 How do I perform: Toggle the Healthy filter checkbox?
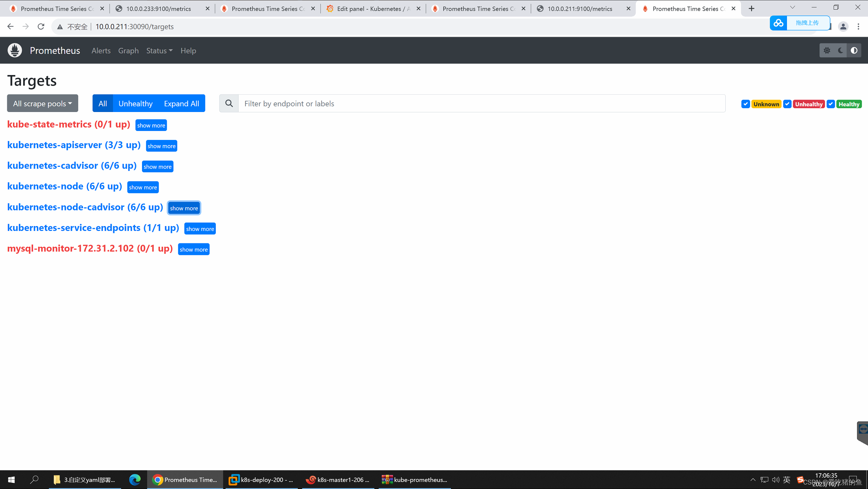point(830,104)
